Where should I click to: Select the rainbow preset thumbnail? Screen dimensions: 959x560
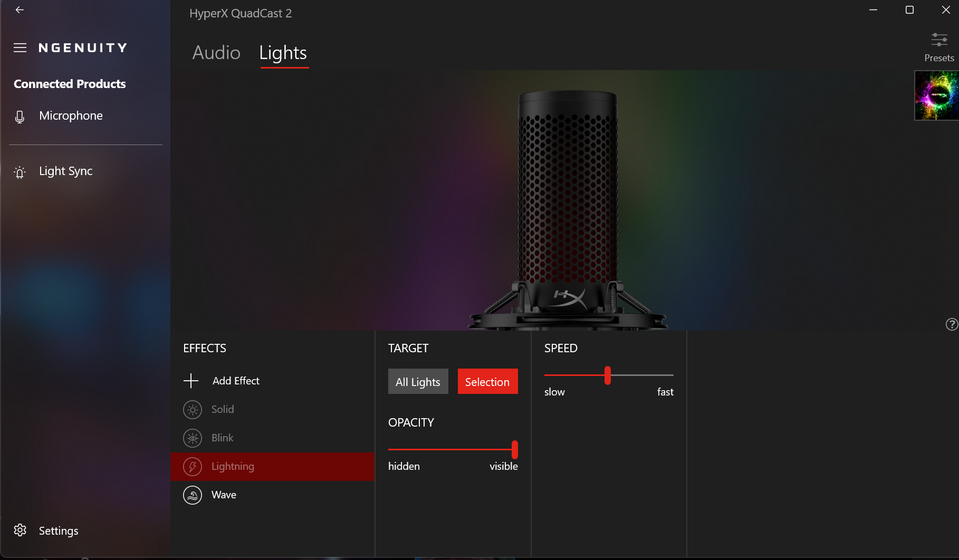click(x=936, y=95)
